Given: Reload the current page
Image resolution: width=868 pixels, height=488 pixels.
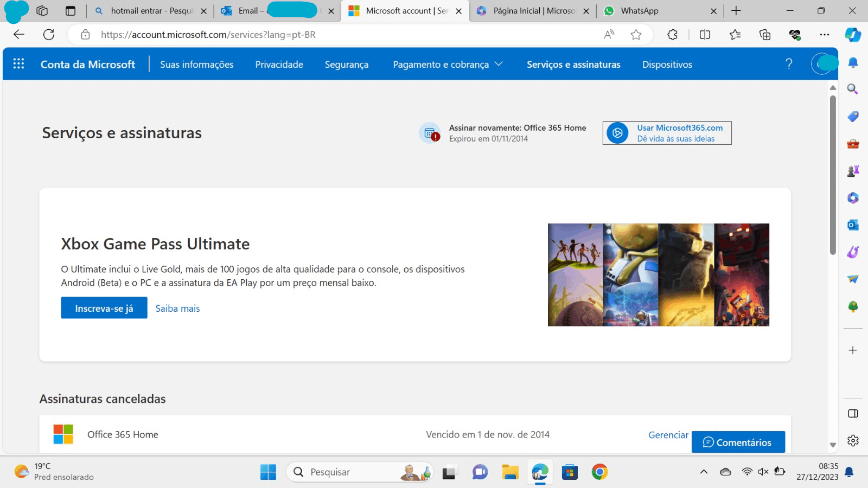Looking at the screenshot, I should pos(49,35).
